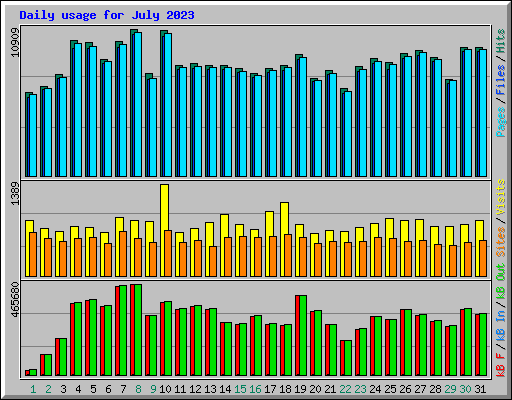This screenshot has width=512, height=400.
Task: Click day 22 on the x-axis
Action: (x=345, y=389)
